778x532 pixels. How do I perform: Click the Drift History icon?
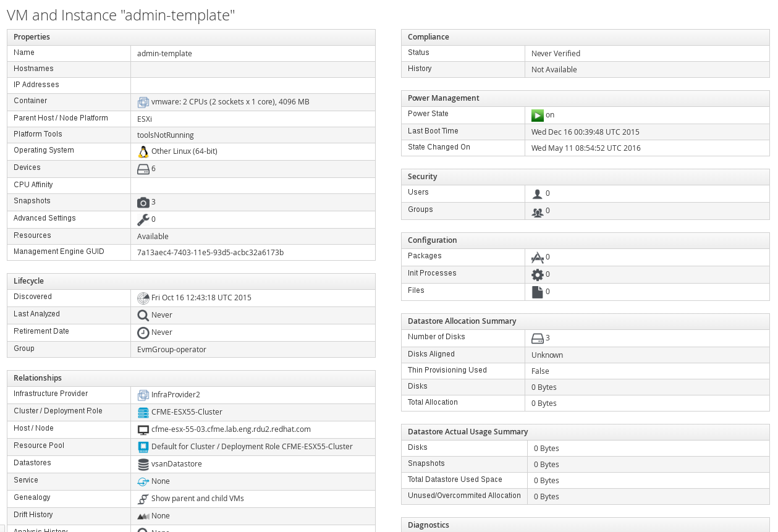143,516
